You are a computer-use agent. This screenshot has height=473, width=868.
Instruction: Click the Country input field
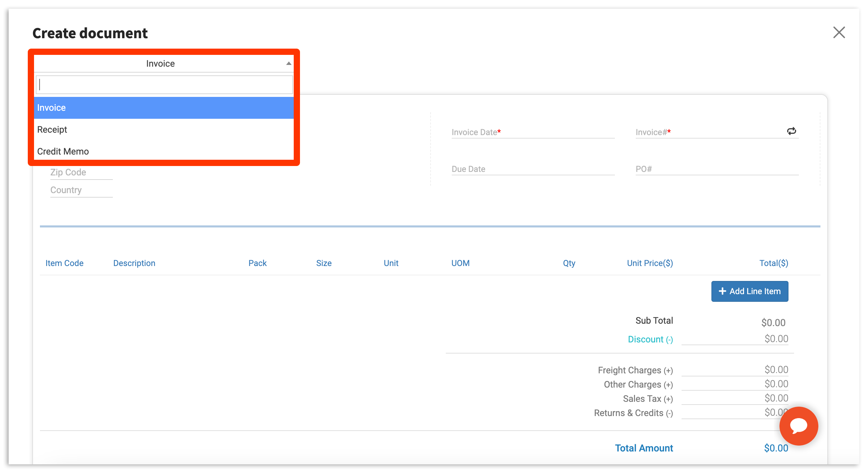[81, 190]
